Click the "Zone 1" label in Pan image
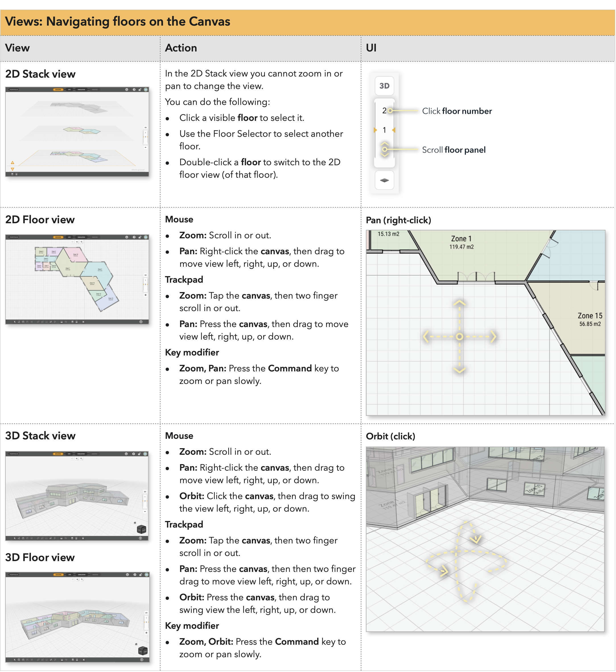Viewport: 616px width, 672px height. point(461,239)
